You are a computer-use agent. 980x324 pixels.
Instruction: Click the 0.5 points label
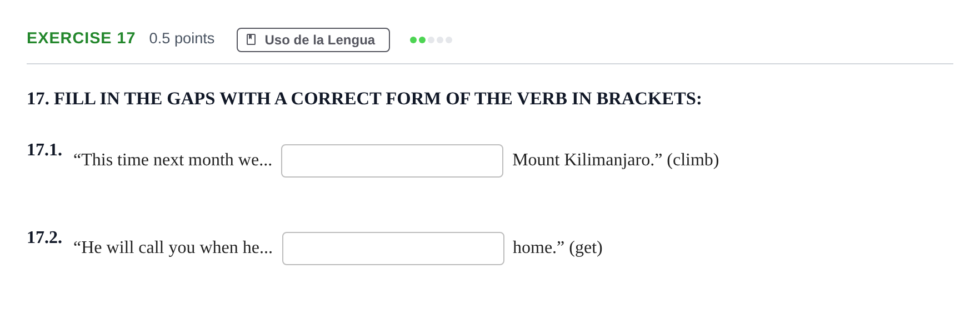(182, 38)
